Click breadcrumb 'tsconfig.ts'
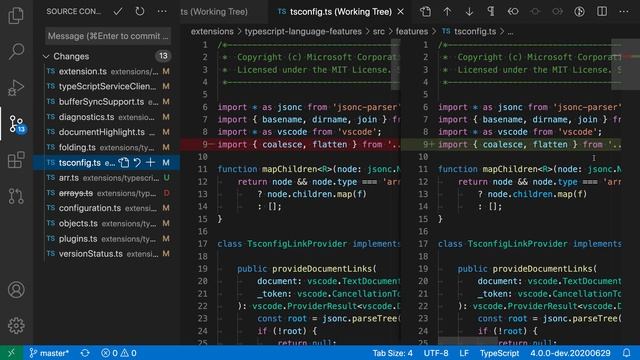 click(x=475, y=31)
